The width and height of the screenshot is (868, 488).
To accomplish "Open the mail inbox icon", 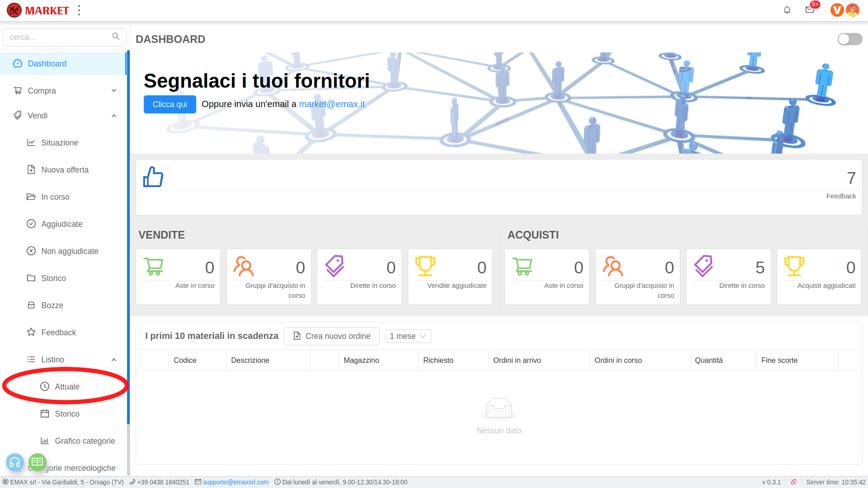I will pos(810,10).
